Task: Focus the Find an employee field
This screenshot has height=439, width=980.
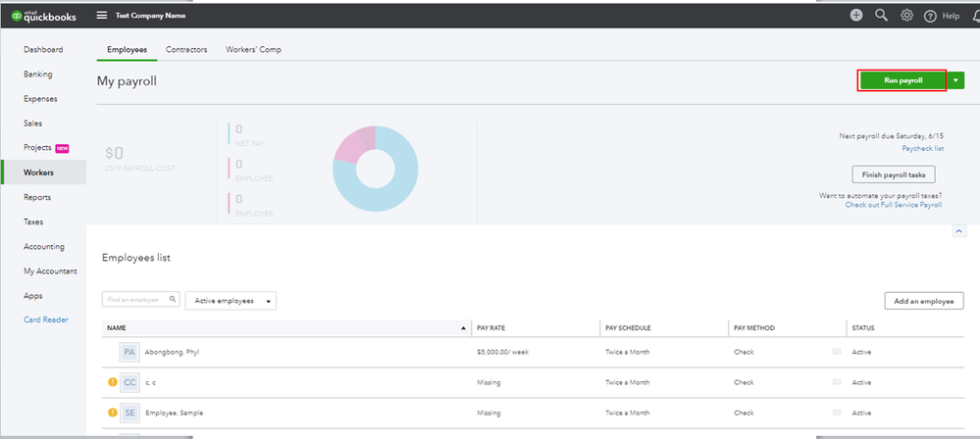Action: click(x=141, y=300)
